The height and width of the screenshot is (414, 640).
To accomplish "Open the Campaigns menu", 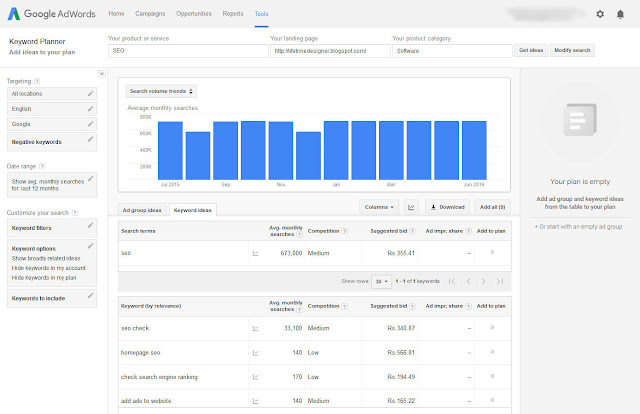I will point(150,13).
